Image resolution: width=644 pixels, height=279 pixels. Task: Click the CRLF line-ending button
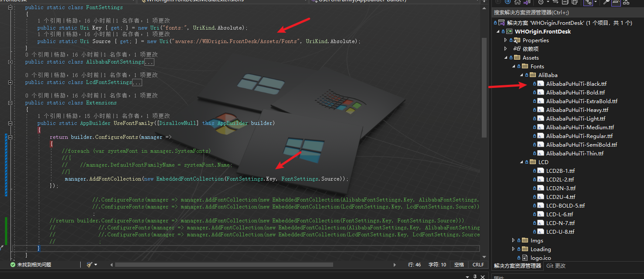(478, 264)
